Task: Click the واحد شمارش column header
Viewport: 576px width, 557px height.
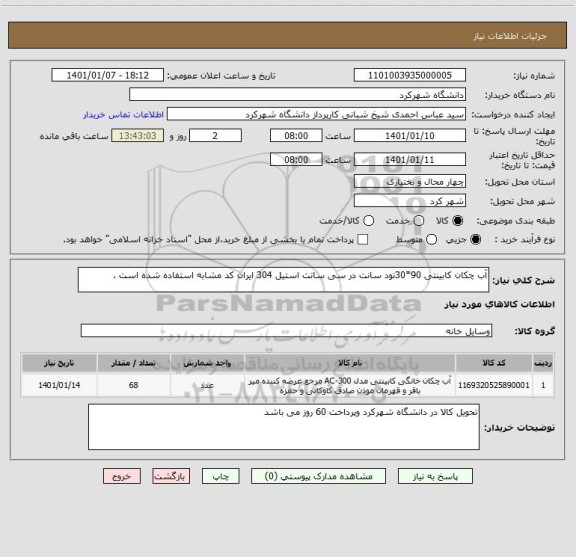Action: point(207,363)
